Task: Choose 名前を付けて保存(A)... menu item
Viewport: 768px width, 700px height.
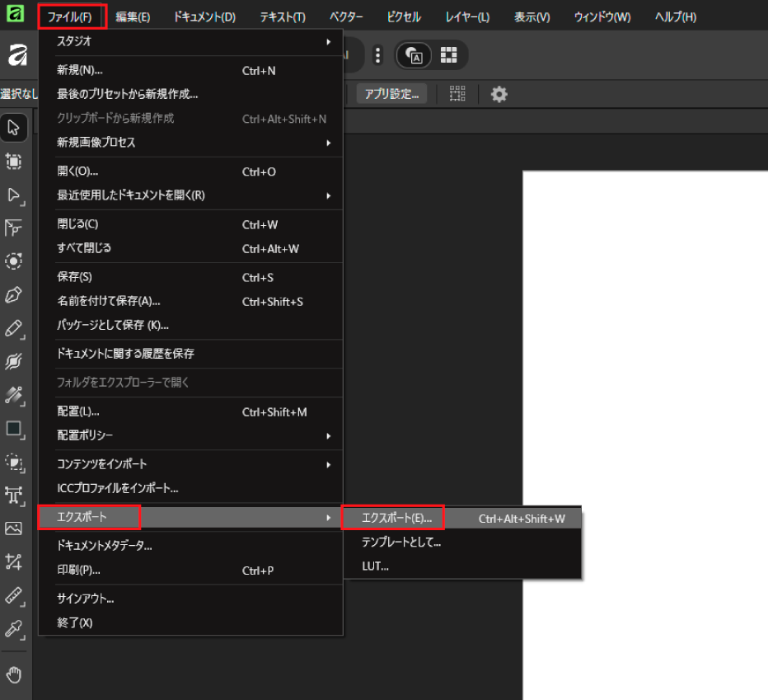Action: tap(109, 302)
